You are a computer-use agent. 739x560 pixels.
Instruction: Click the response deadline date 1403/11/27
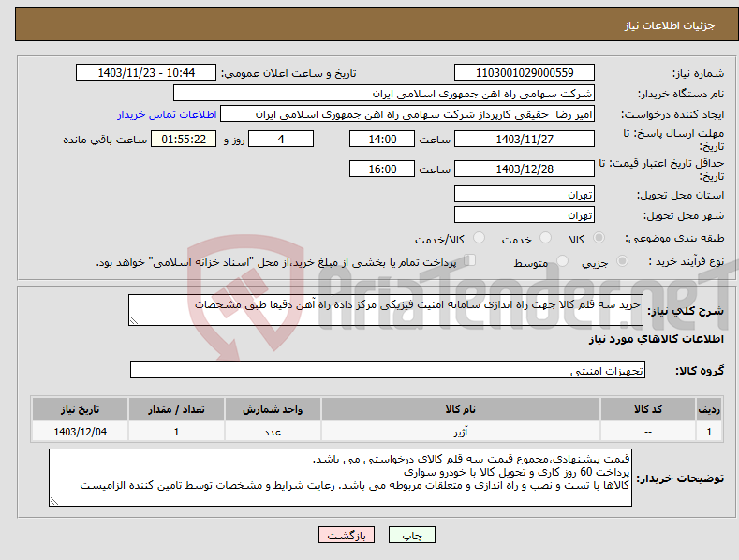tap(525, 139)
